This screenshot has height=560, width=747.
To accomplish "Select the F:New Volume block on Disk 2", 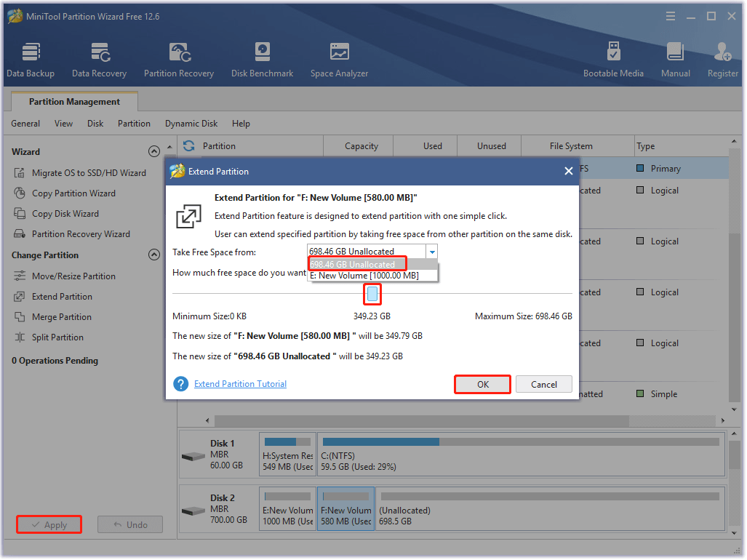I will (x=346, y=508).
